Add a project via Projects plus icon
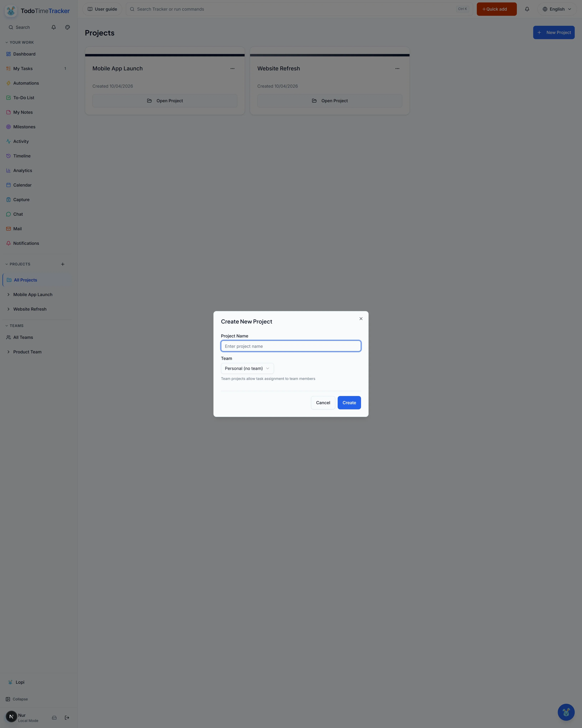The image size is (582, 728). tap(63, 264)
